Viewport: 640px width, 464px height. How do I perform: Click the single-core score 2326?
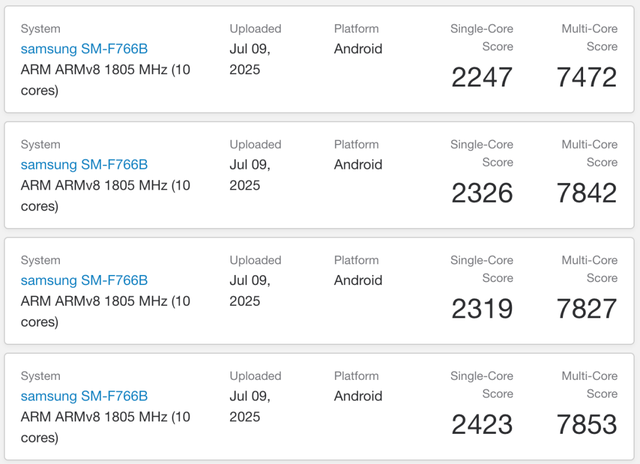click(x=482, y=193)
